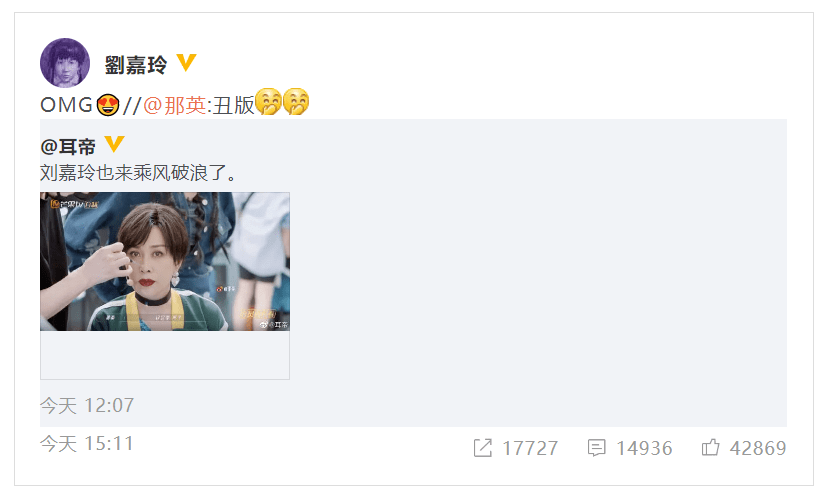Open the reposted image thumbnail
The height and width of the screenshot is (501, 829).
(x=165, y=262)
